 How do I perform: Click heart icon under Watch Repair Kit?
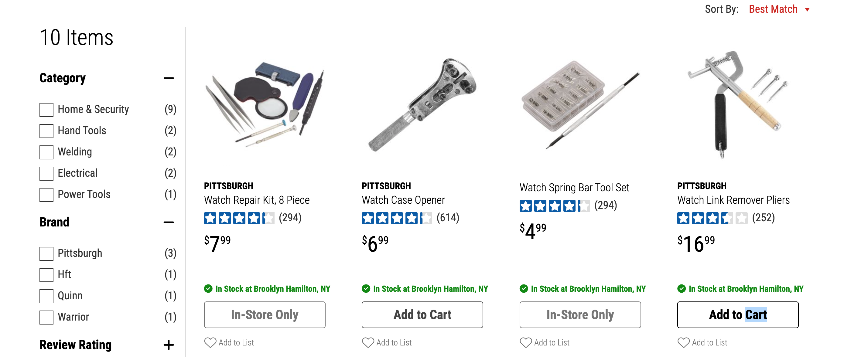210,342
